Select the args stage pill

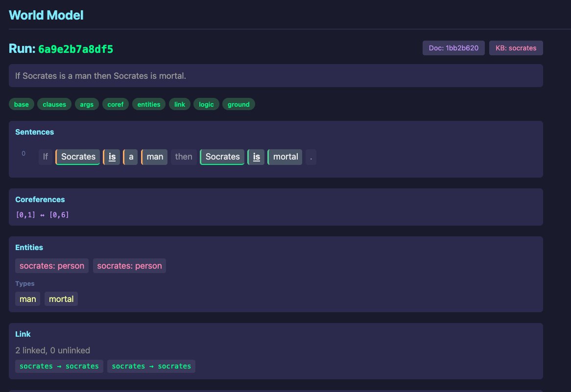point(87,104)
